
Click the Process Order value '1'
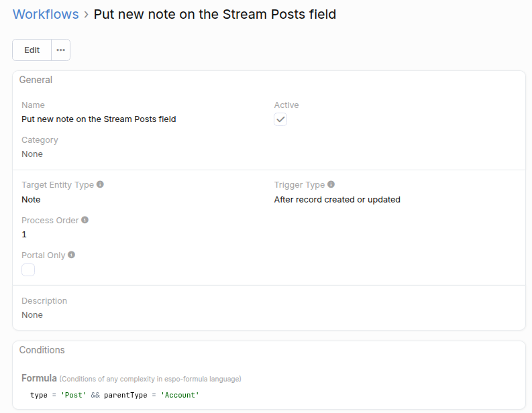click(24, 234)
